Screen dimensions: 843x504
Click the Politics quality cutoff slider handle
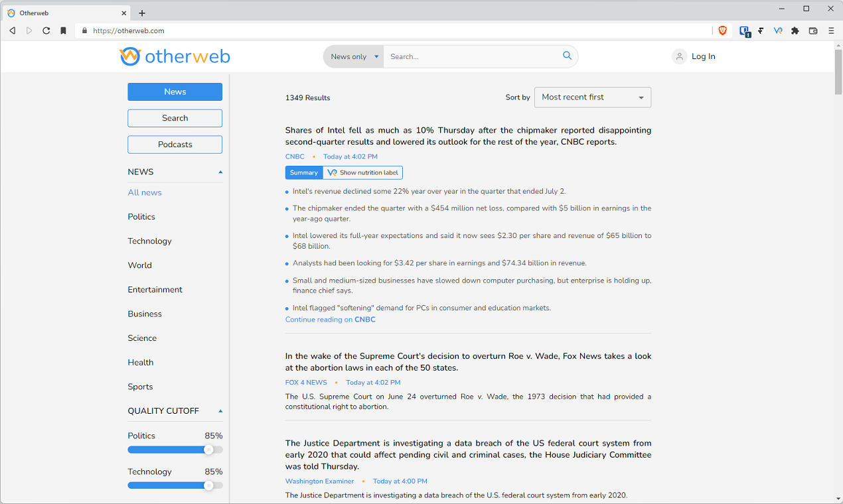click(208, 450)
